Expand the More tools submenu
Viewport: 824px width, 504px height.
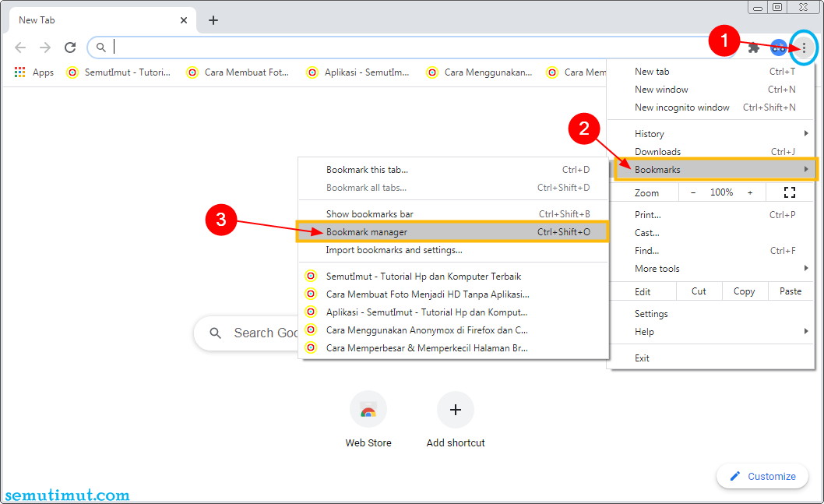pyautogui.click(x=659, y=268)
